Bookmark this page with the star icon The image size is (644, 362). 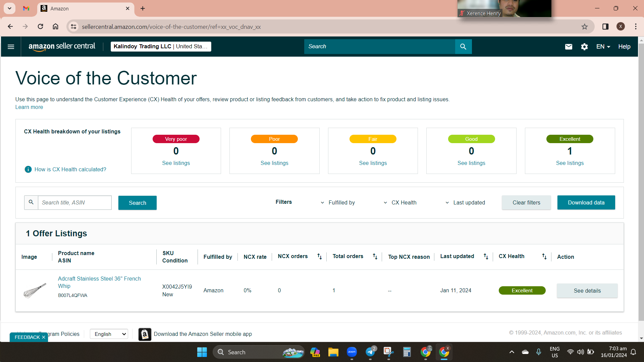(585, 27)
